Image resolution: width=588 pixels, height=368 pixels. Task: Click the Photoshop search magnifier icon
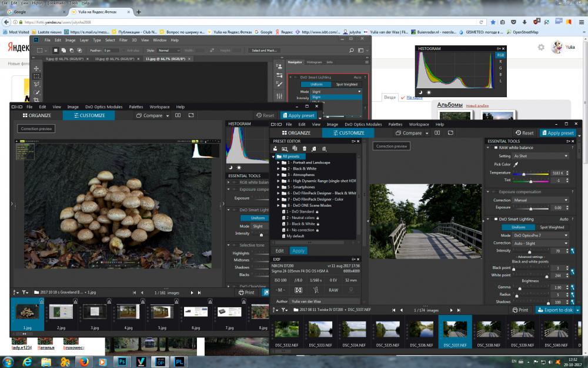[352, 50]
